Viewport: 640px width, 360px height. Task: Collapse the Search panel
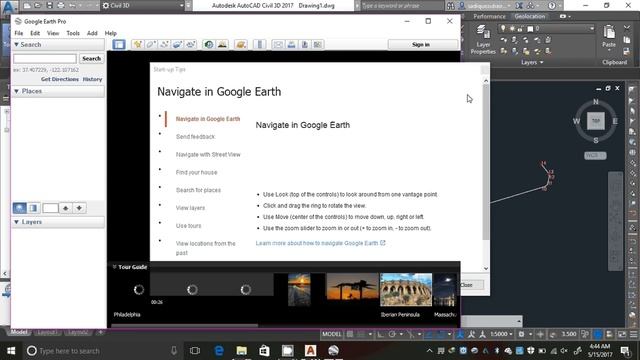coord(17,44)
